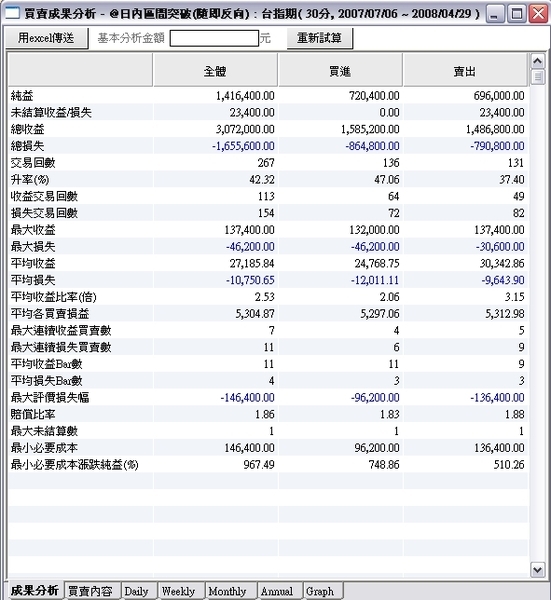The image size is (551, 600).
Task: Select the 最大評價損失幅 row label
Action: pos(50,398)
